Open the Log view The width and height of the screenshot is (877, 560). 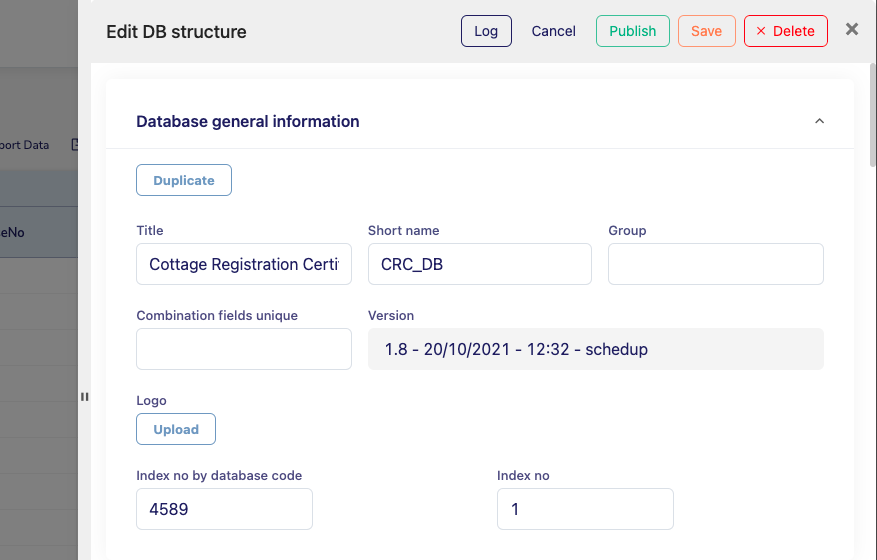[x=486, y=31]
